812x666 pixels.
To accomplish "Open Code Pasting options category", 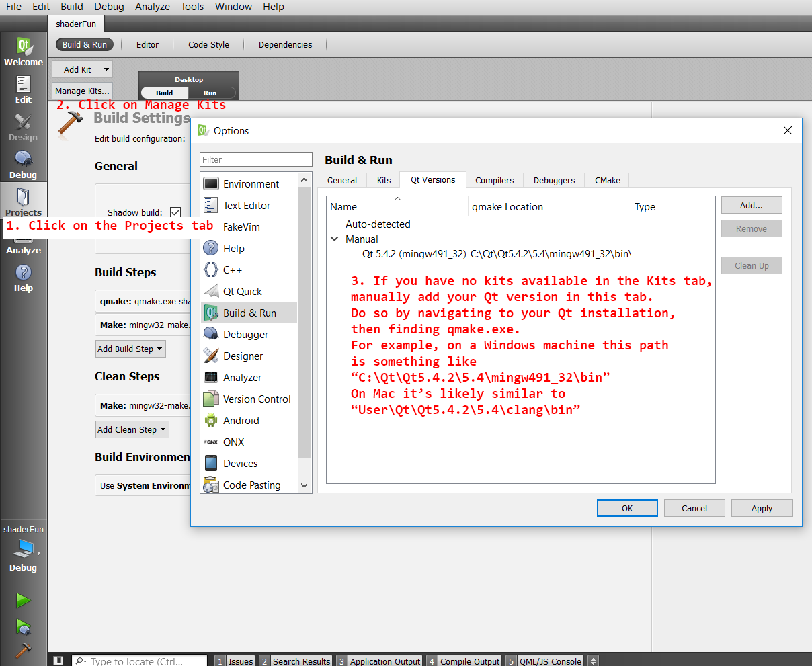I will (x=249, y=485).
